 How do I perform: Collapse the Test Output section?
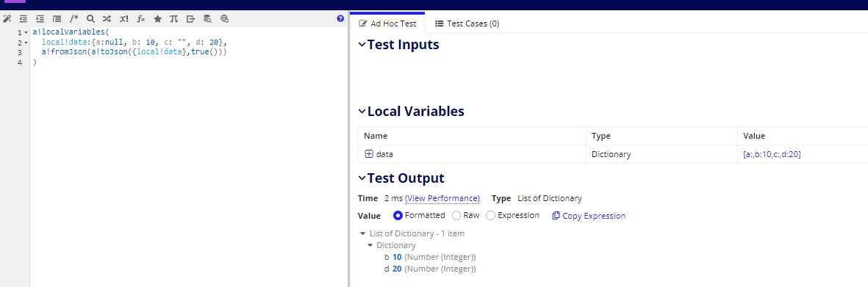click(x=362, y=178)
